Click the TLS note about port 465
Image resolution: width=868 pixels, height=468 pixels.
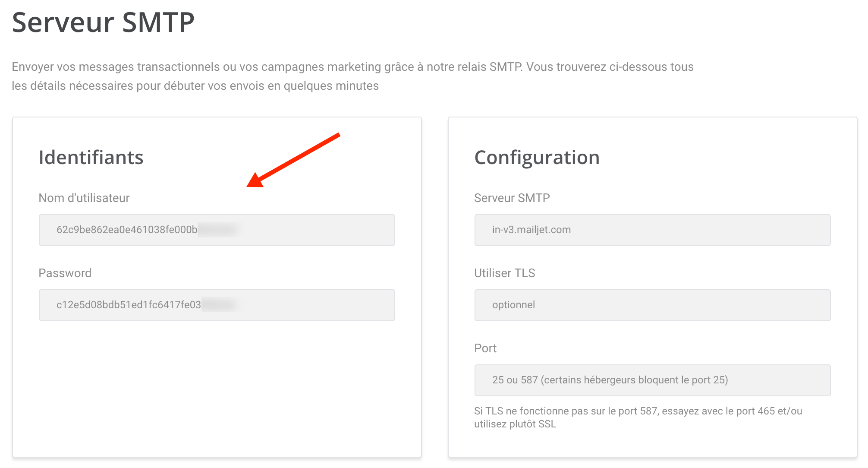pyautogui.click(x=638, y=417)
